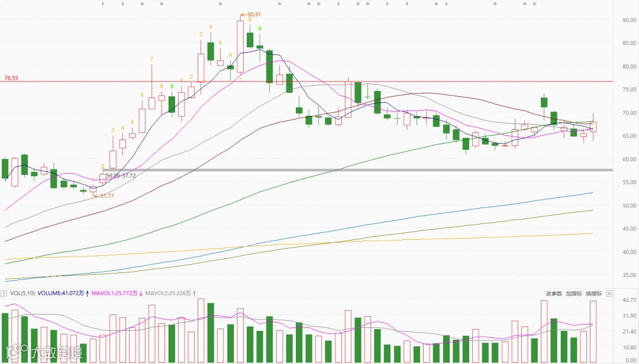Click the 51.77 low price label
639x364 pixels.
pyautogui.click(x=104, y=196)
